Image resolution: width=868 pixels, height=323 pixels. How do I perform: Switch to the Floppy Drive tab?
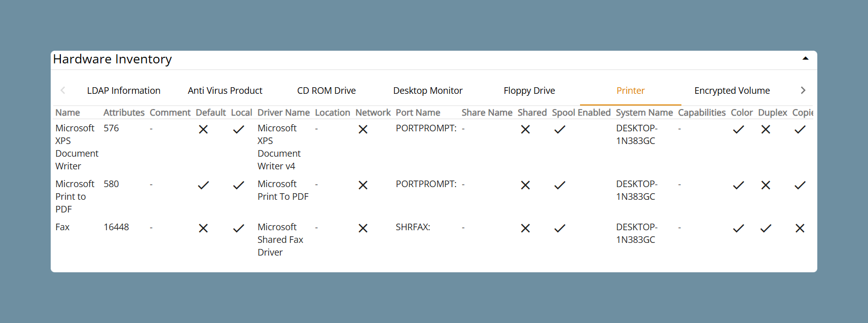tap(529, 91)
